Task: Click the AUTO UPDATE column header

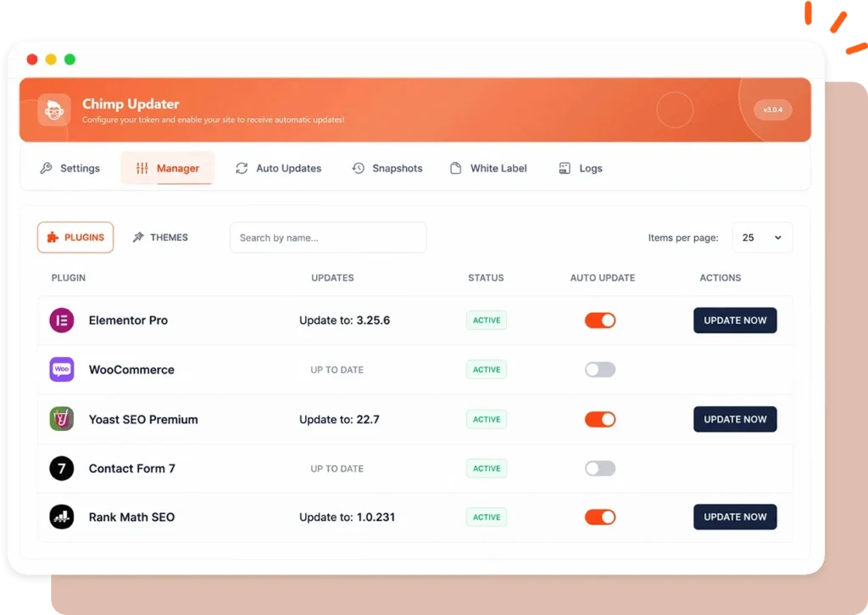Action: (x=603, y=277)
